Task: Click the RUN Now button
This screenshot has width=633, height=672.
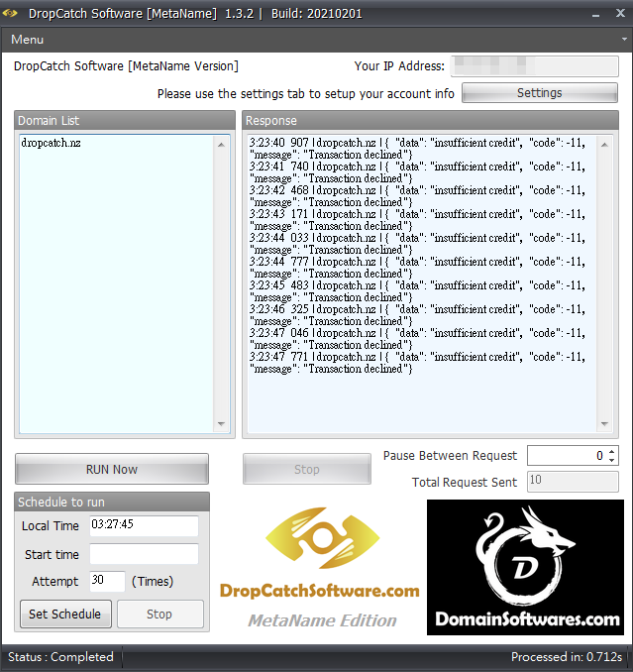Action: [112, 469]
